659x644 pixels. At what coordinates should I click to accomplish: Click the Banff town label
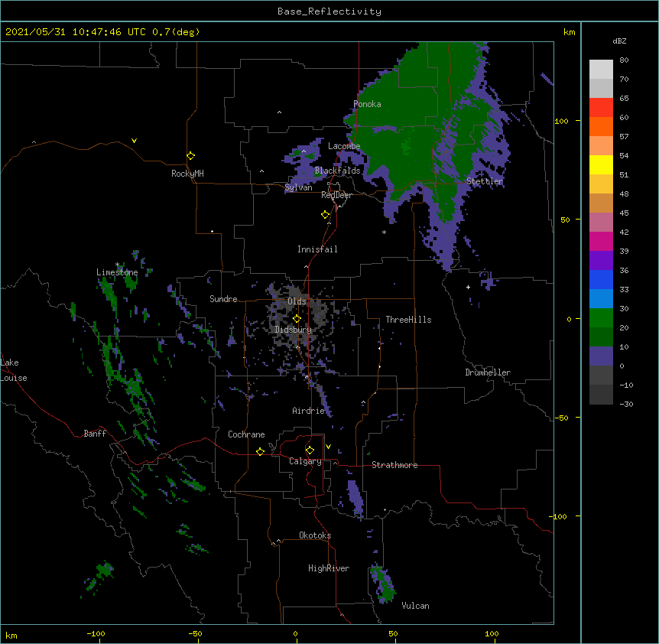point(95,434)
